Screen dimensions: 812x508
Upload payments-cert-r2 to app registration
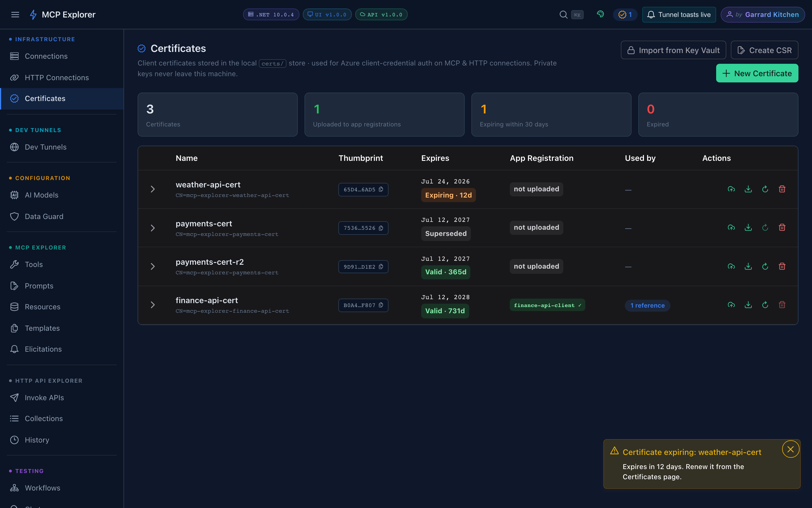[x=731, y=266]
